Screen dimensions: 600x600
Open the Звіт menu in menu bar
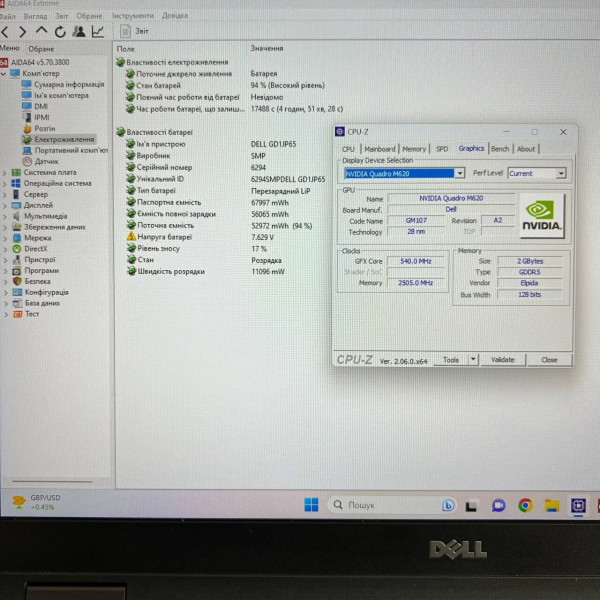(x=62, y=16)
